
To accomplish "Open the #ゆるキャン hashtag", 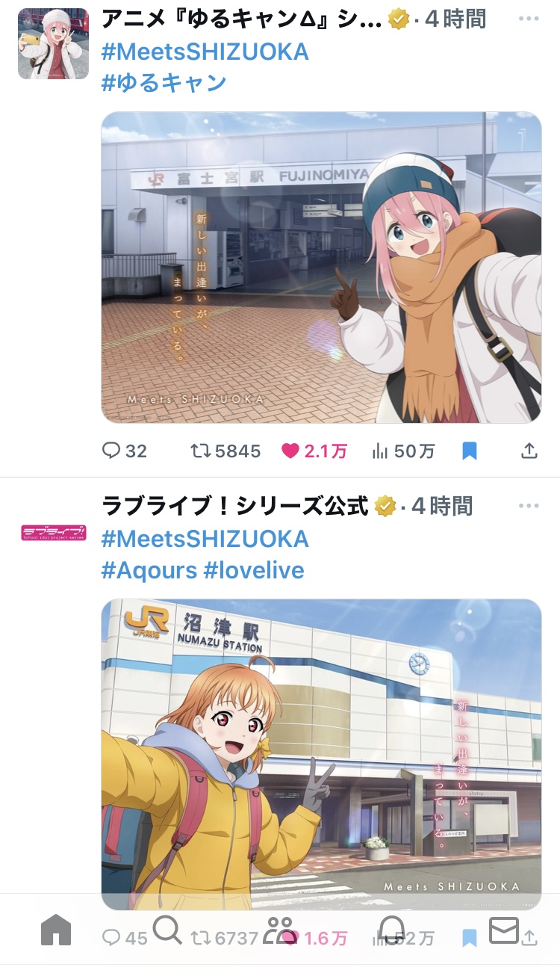I will (x=164, y=82).
